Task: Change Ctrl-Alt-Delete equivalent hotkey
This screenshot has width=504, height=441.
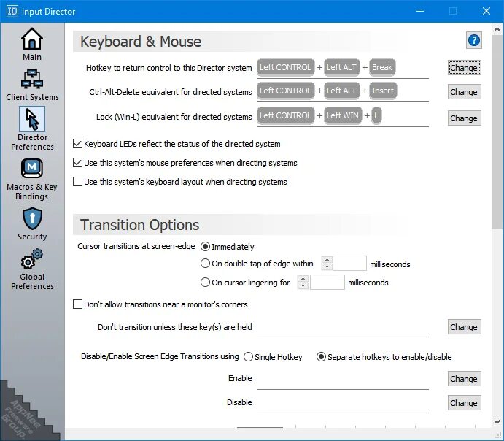Action: pos(464,92)
